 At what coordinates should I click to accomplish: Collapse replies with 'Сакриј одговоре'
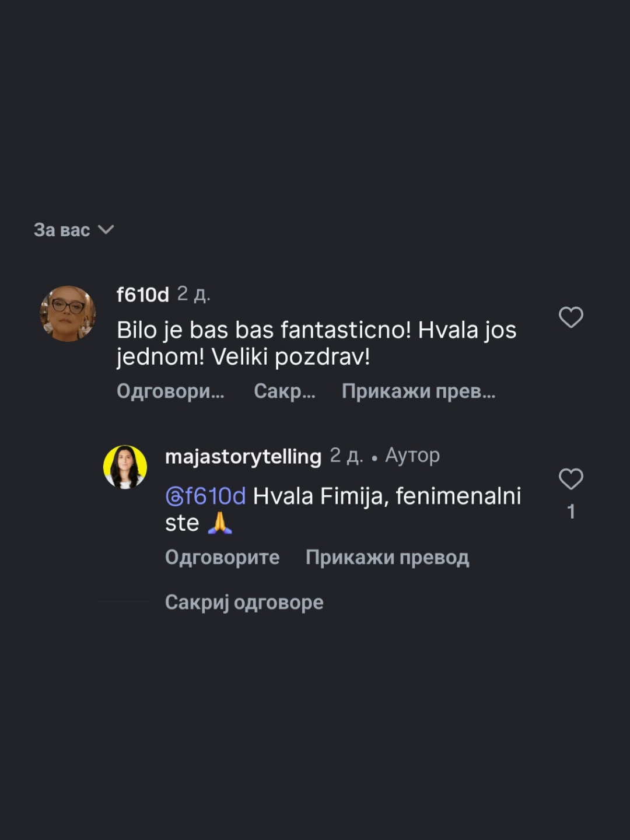(244, 602)
